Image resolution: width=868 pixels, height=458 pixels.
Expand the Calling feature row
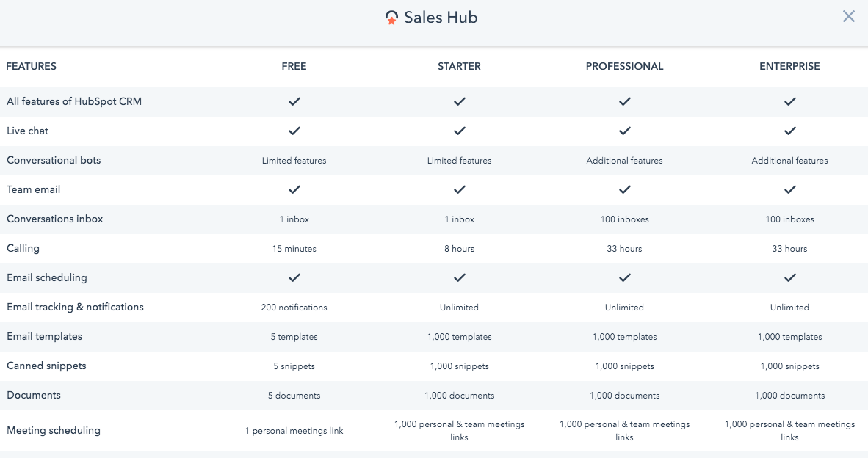(x=23, y=248)
